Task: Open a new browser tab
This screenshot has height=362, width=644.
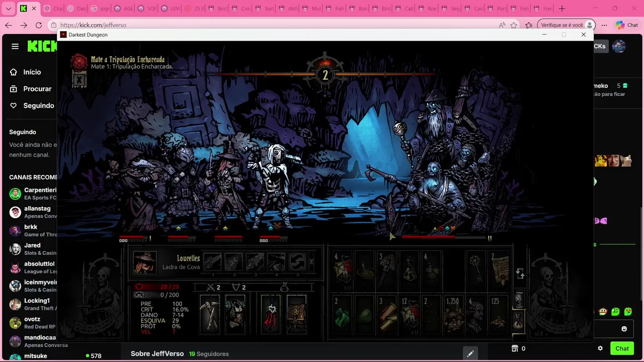Action: click(562, 9)
